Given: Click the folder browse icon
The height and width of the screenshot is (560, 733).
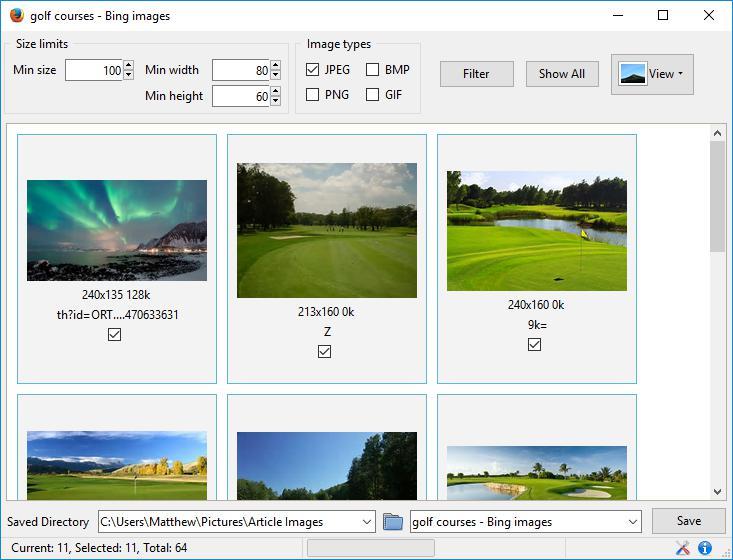Looking at the screenshot, I should click(x=393, y=521).
